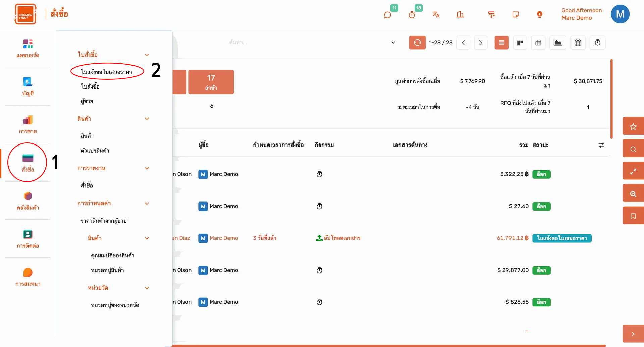Click the อัปโหลดเอกสาร upload link
Screen dimensions: 644x347
pos(338,238)
